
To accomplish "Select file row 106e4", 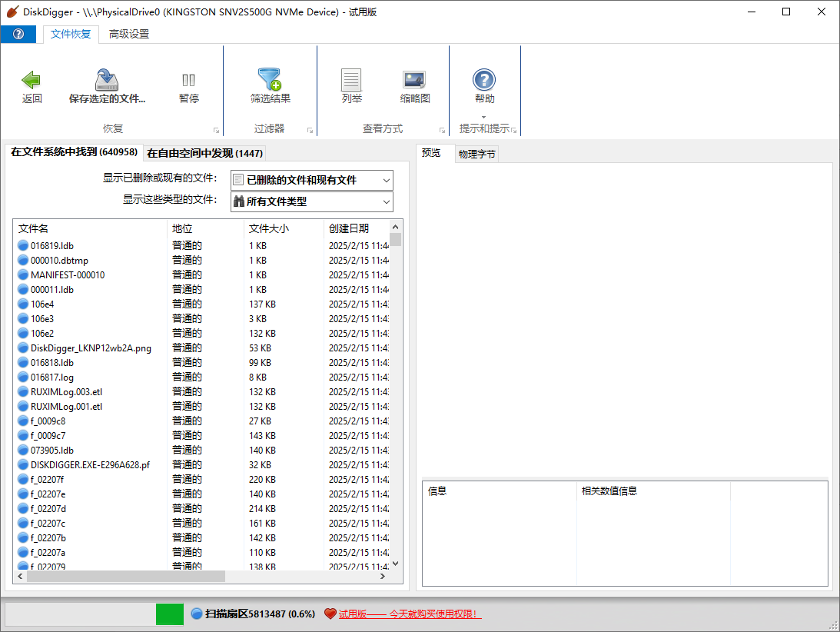I will (201, 304).
